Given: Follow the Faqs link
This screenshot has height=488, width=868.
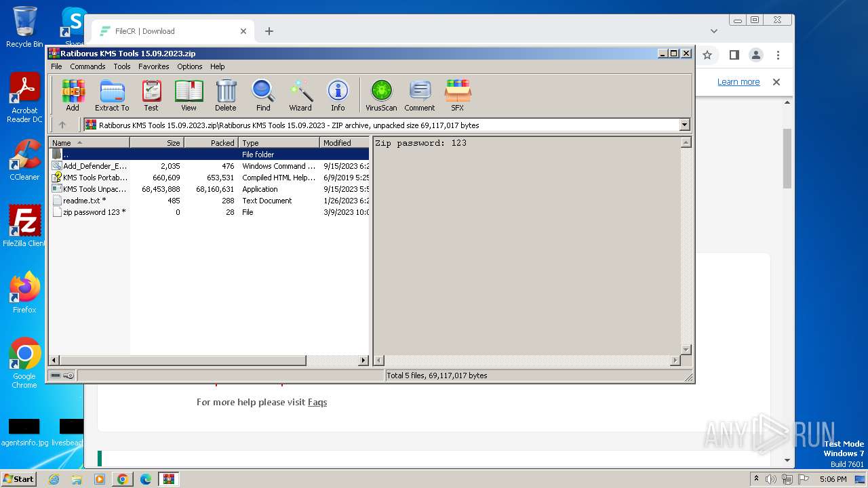Looking at the screenshot, I should pos(317,402).
